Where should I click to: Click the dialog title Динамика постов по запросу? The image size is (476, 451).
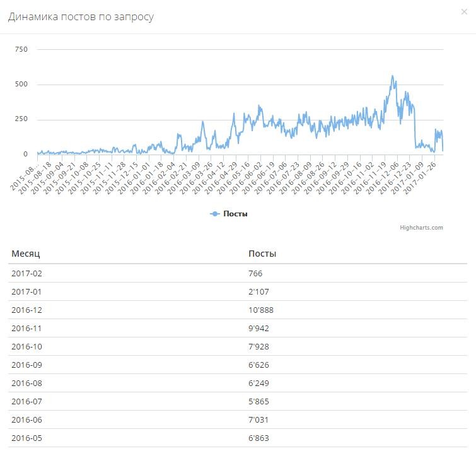click(81, 16)
